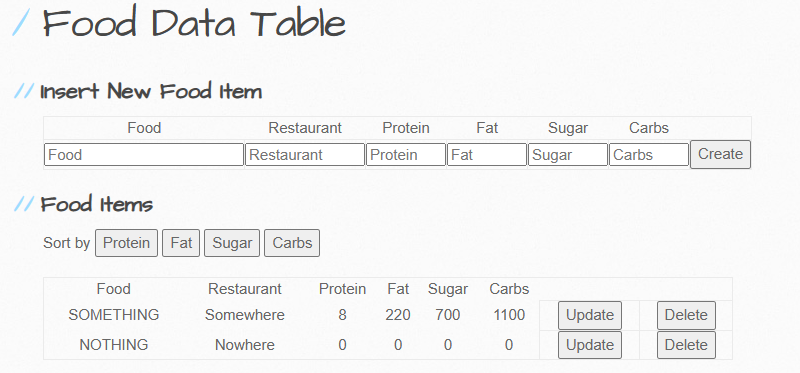The width and height of the screenshot is (800, 373).
Task: Click the Create button
Action: click(x=720, y=154)
